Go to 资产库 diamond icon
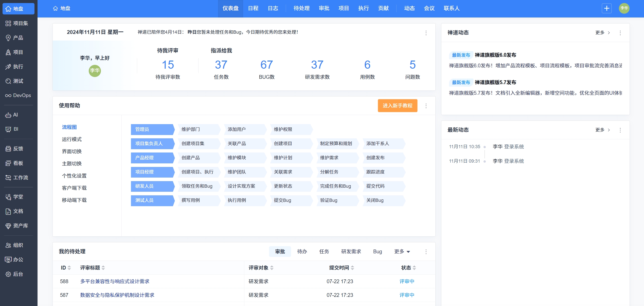The width and height of the screenshot is (644, 306). click(8, 226)
